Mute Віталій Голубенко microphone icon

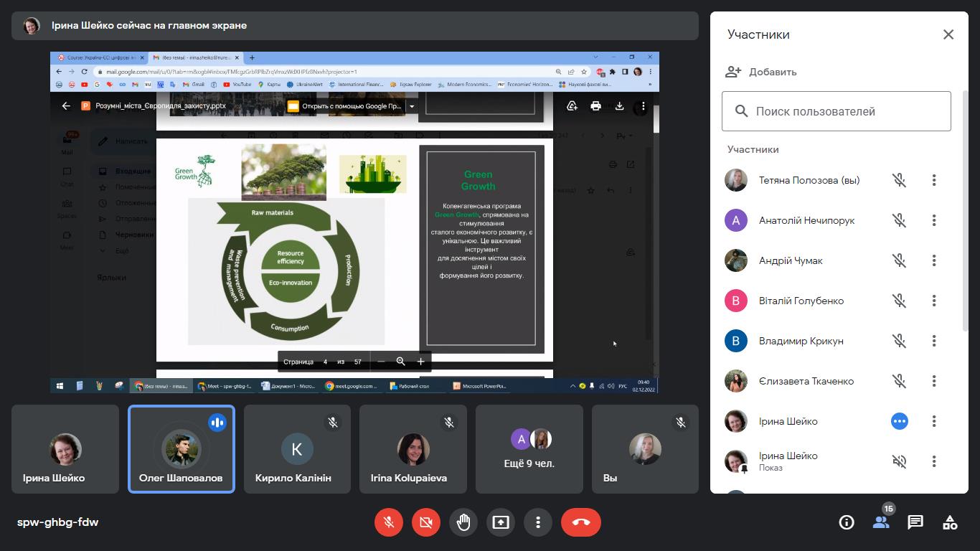[x=900, y=301]
